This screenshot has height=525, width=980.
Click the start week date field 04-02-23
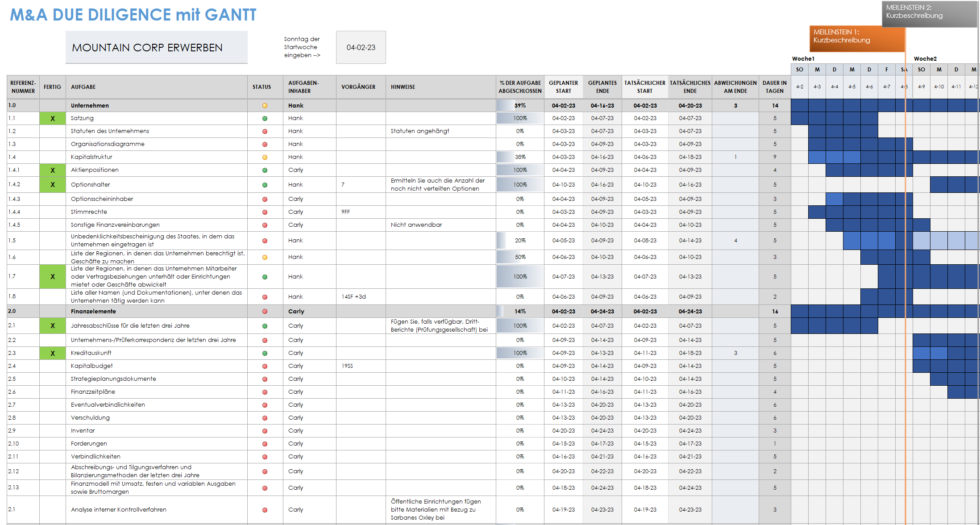click(x=361, y=47)
